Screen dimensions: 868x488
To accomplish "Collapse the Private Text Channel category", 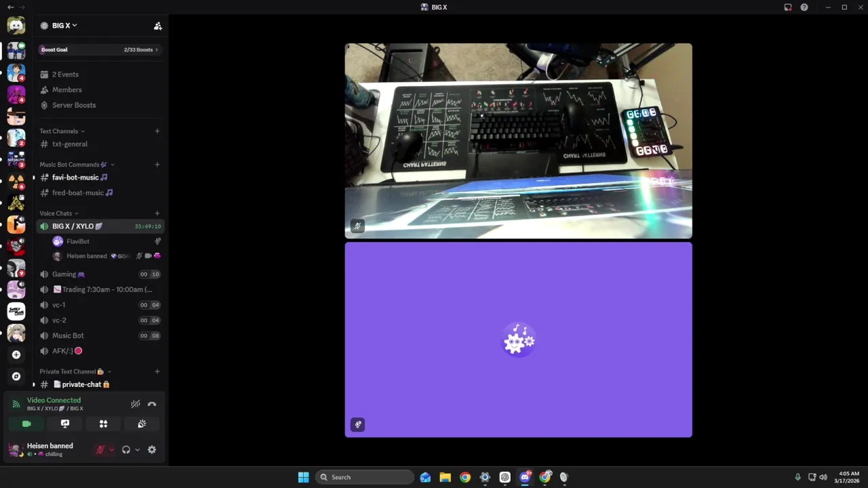I will pyautogui.click(x=75, y=371).
